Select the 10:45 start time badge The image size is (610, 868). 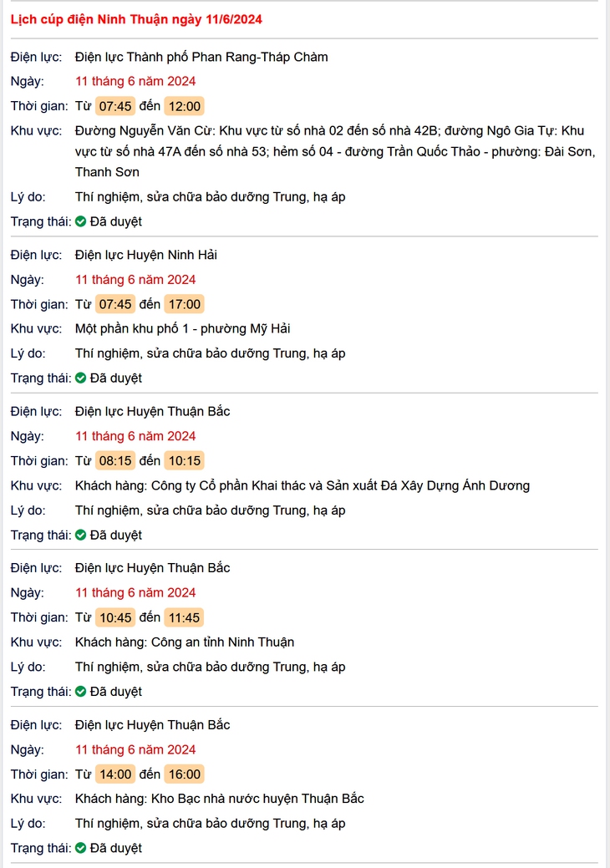pos(115,617)
